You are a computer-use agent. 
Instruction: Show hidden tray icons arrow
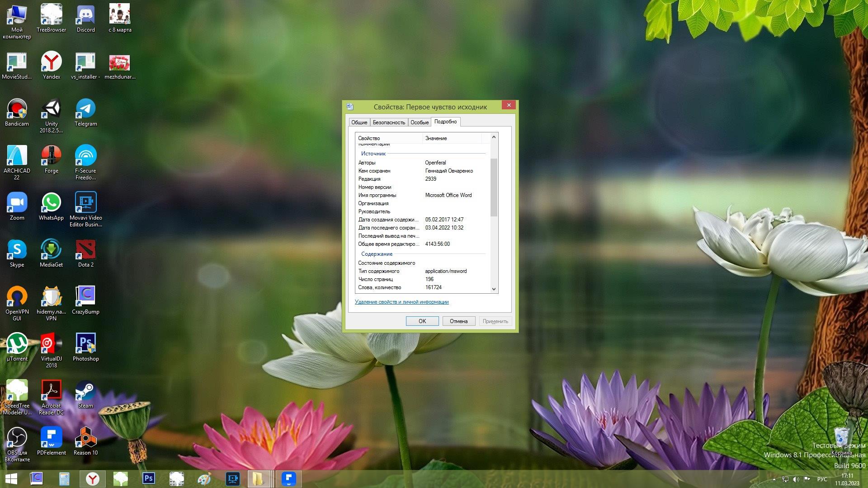pyautogui.click(x=774, y=479)
